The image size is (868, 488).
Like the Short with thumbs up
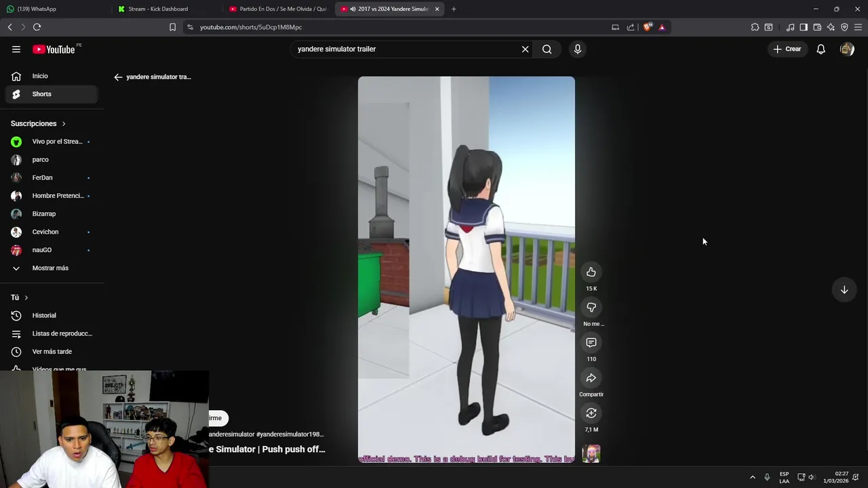[x=591, y=272]
